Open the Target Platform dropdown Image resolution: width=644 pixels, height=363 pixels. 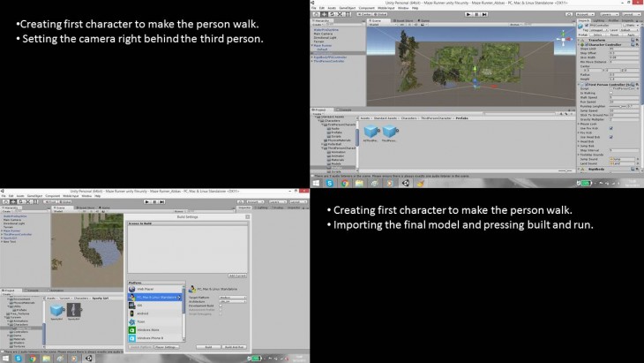pos(231,298)
